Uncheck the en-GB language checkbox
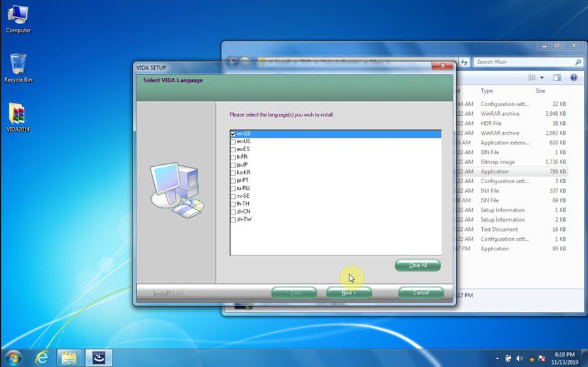This screenshot has width=588, height=367. click(233, 134)
